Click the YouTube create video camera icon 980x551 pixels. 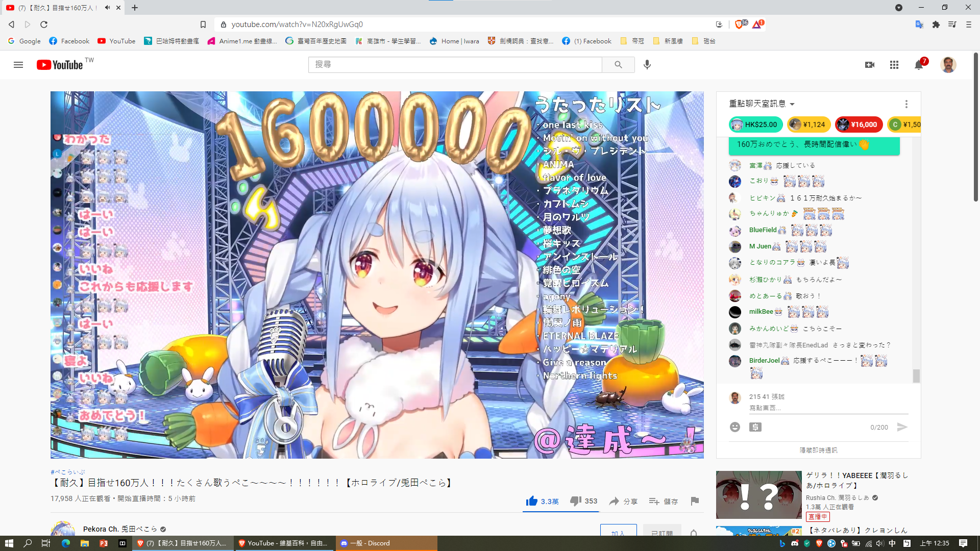870,65
